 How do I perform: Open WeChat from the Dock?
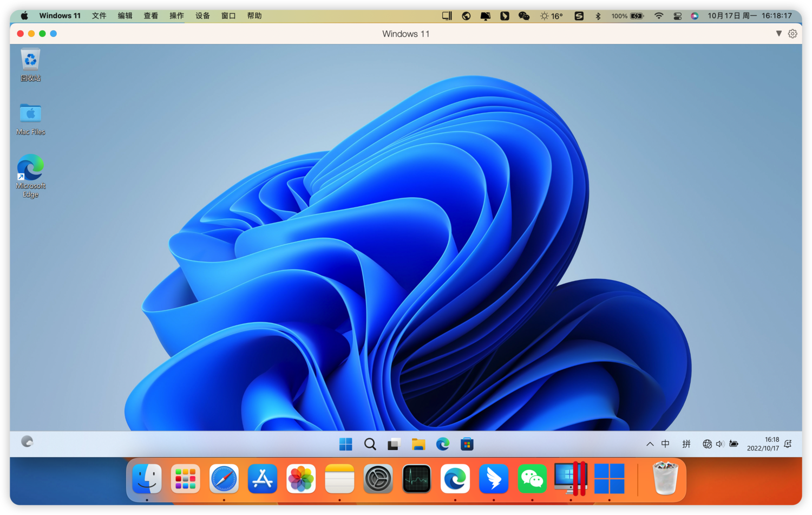pyautogui.click(x=532, y=479)
